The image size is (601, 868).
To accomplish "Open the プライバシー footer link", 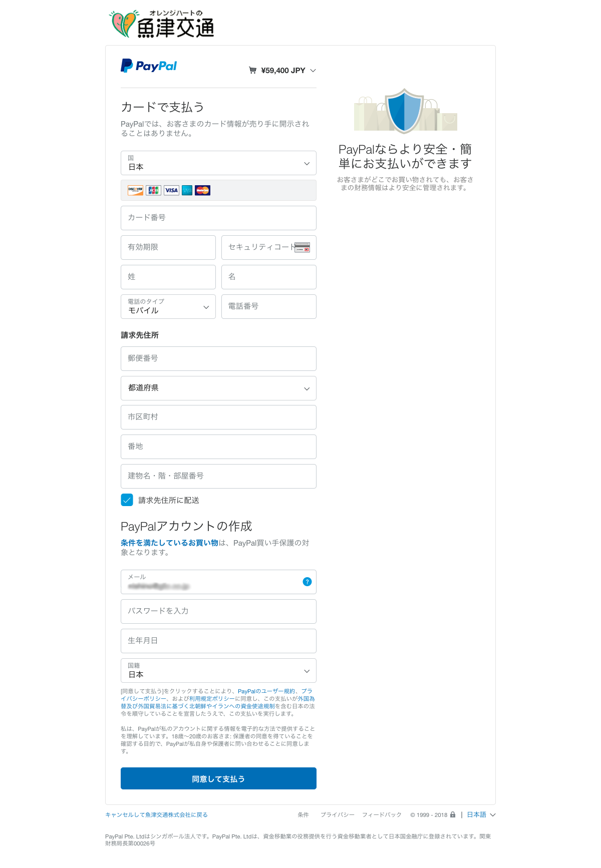I will click(x=337, y=815).
